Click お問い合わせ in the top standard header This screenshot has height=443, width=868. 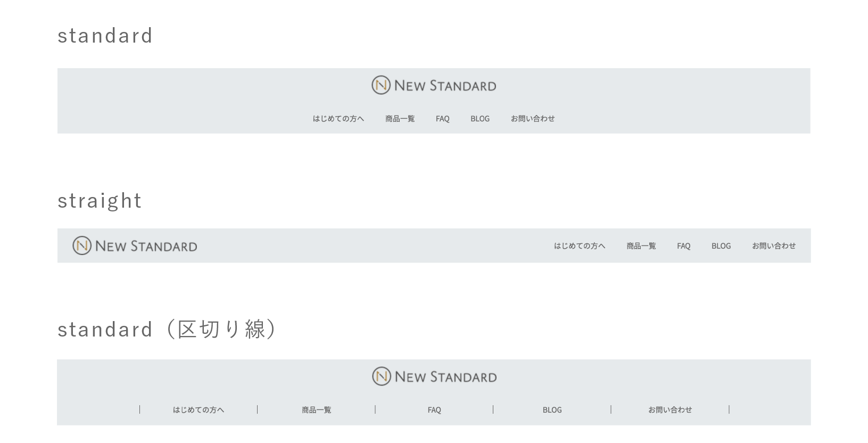[x=532, y=119]
